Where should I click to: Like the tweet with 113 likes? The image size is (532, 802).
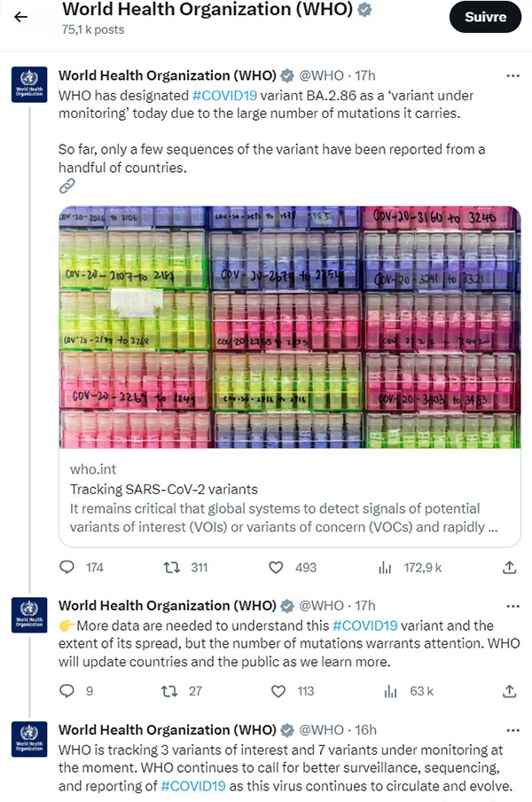[x=278, y=691]
